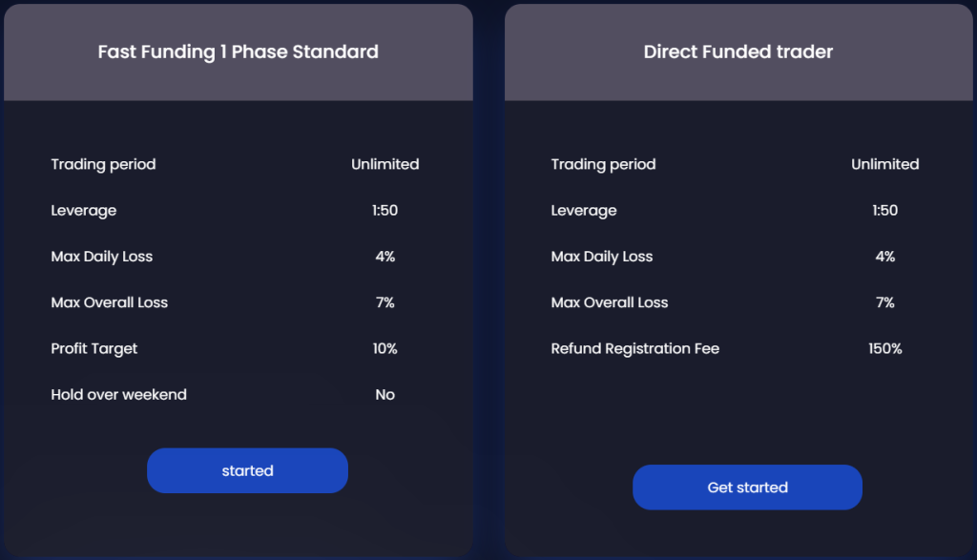Select Max Overall Loss on the left card
This screenshot has width=977, height=560.
click(x=109, y=302)
